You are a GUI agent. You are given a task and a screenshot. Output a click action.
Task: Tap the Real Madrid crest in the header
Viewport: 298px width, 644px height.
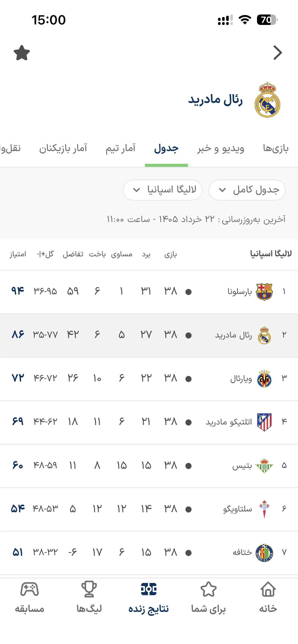click(x=267, y=100)
